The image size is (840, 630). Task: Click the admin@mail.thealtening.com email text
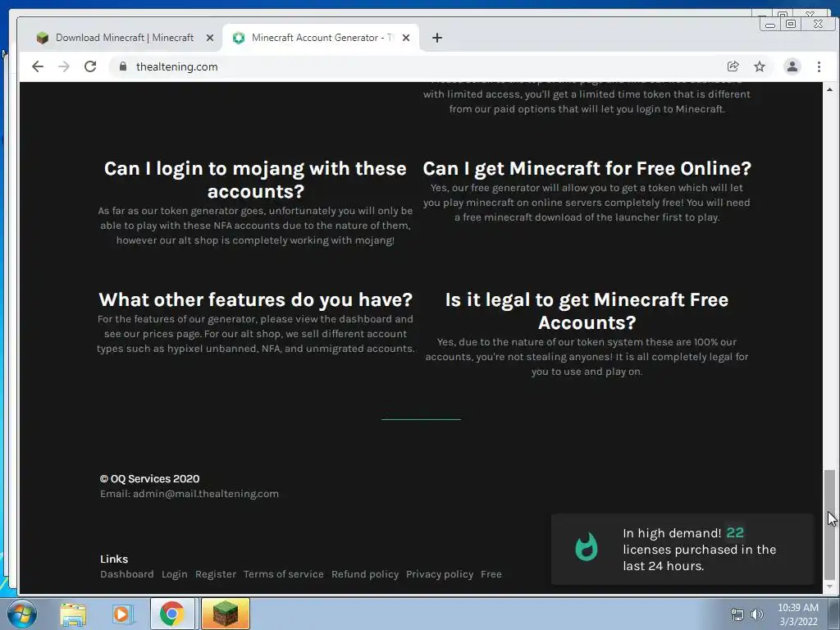tap(206, 494)
